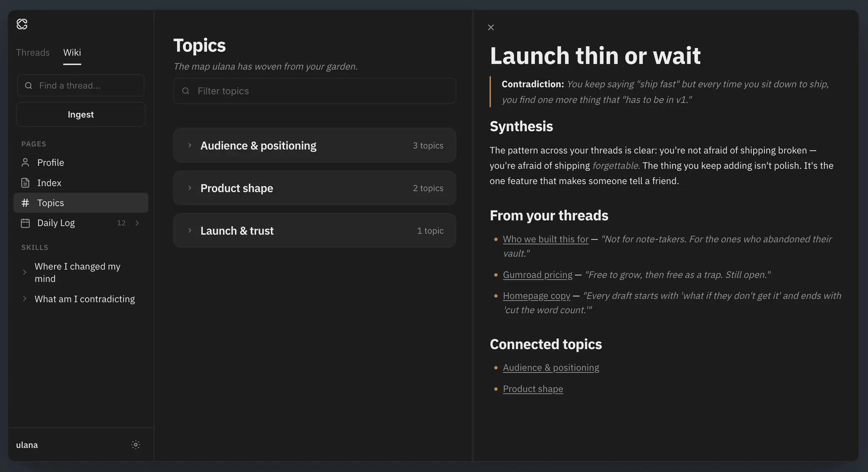
Task: Open the Daily Log chevron arrow
Action: click(x=137, y=223)
